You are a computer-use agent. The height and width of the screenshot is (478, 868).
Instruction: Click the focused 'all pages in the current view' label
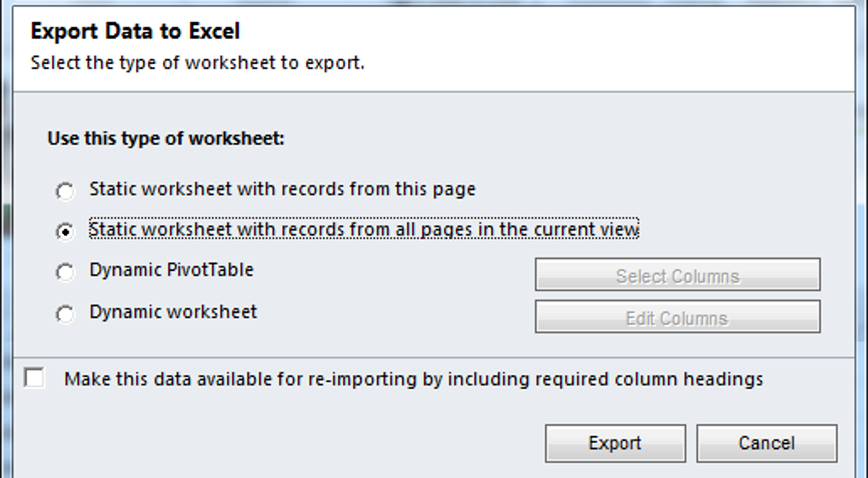(x=364, y=230)
